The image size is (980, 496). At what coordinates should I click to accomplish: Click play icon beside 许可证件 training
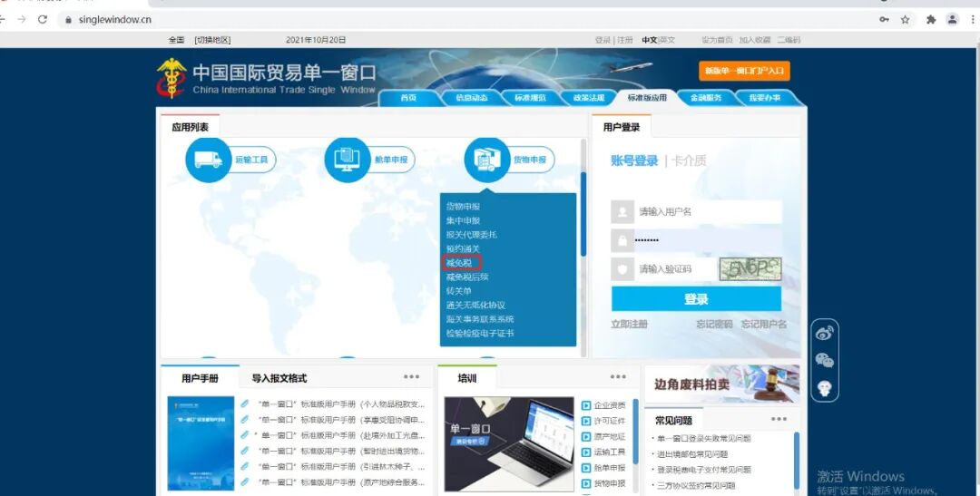tap(586, 421)
